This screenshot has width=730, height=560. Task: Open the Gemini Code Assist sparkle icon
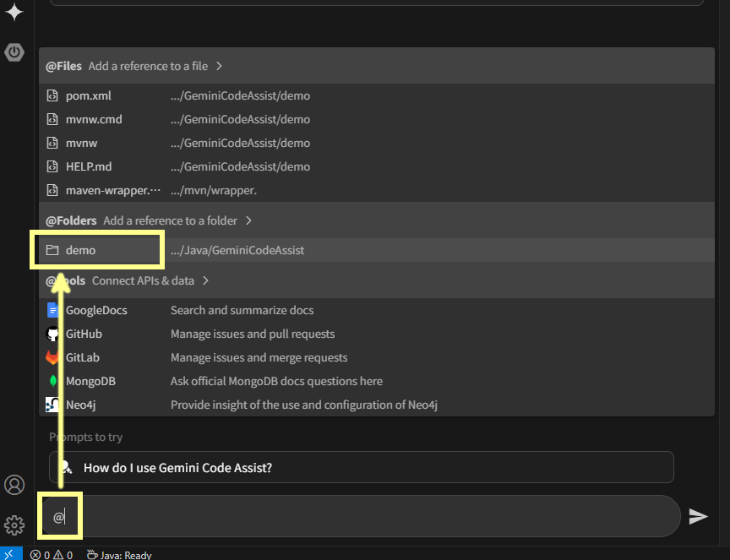(14, 12)
